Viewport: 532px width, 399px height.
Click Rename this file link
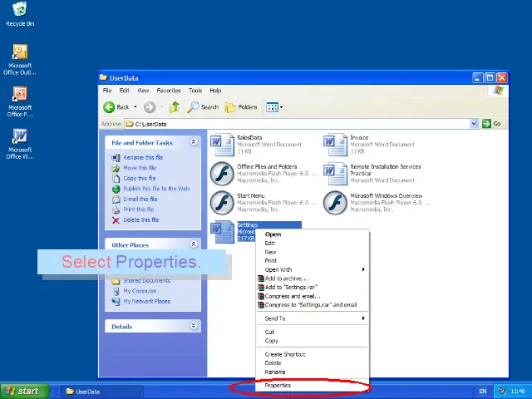(x=143, y=157)
